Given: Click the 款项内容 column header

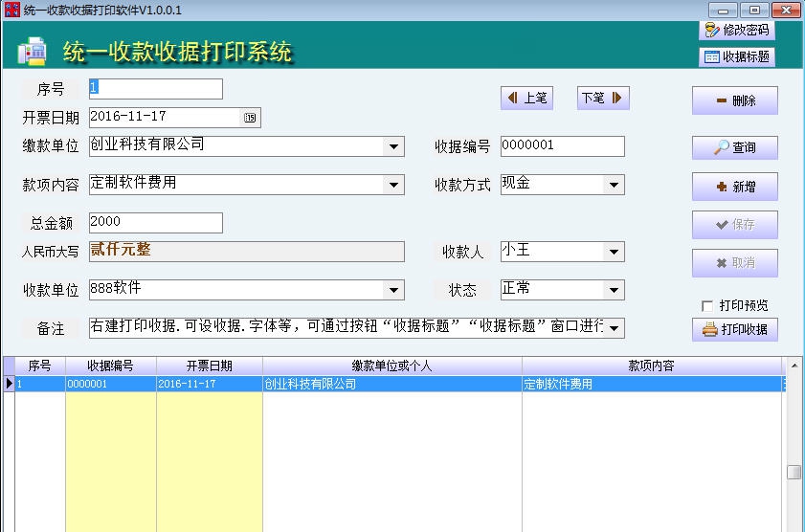Looking at the screenshot, I should (x=652, y=366).
